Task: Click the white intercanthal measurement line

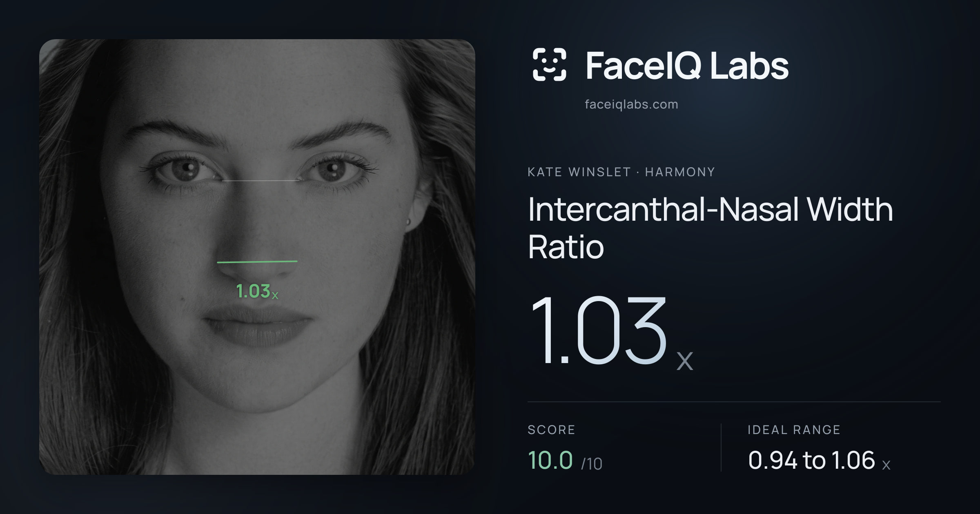Action: (260, 180)
